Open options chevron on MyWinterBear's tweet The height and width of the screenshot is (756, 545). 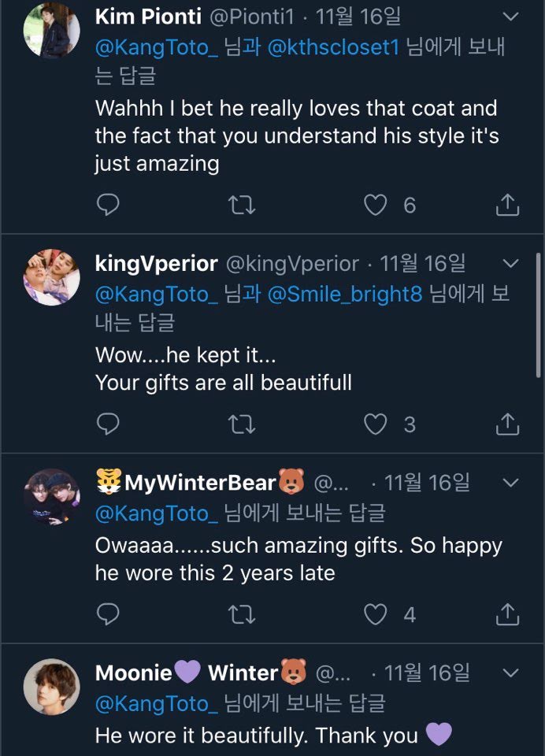(x=511, y=482)
